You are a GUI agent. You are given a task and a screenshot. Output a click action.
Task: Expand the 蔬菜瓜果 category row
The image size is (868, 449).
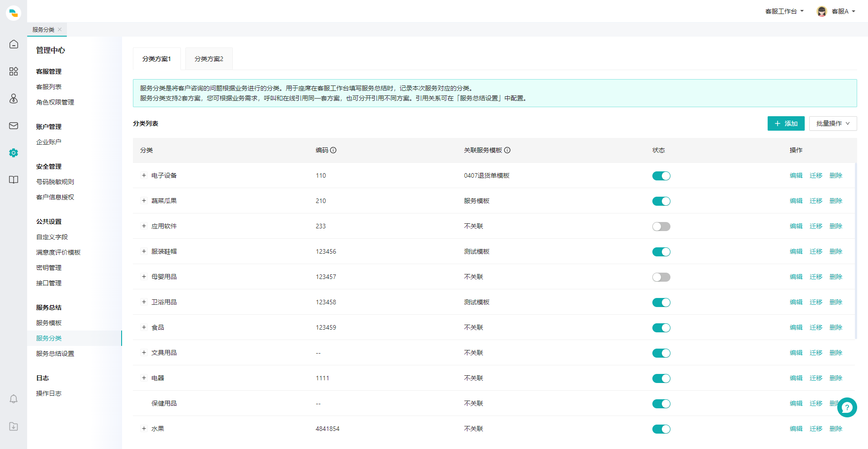coord(144,201)
